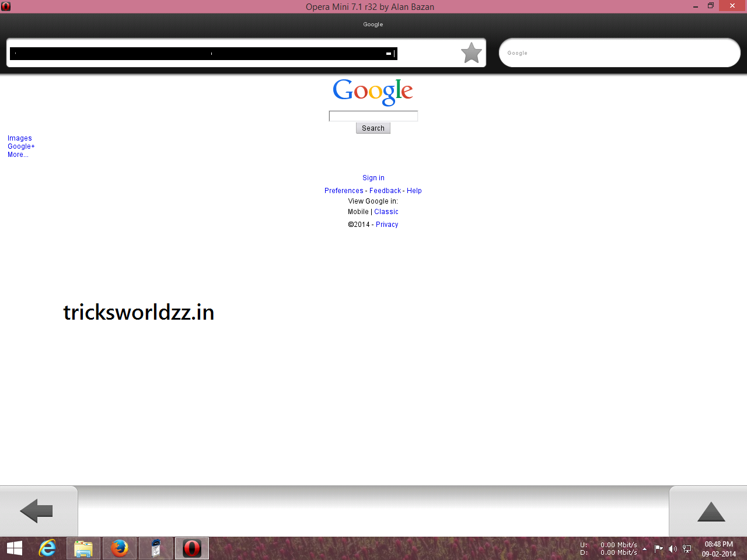Click the Opera Mini address bar
The width and height of the screenshot is (747, 560).
pos(246,53)
